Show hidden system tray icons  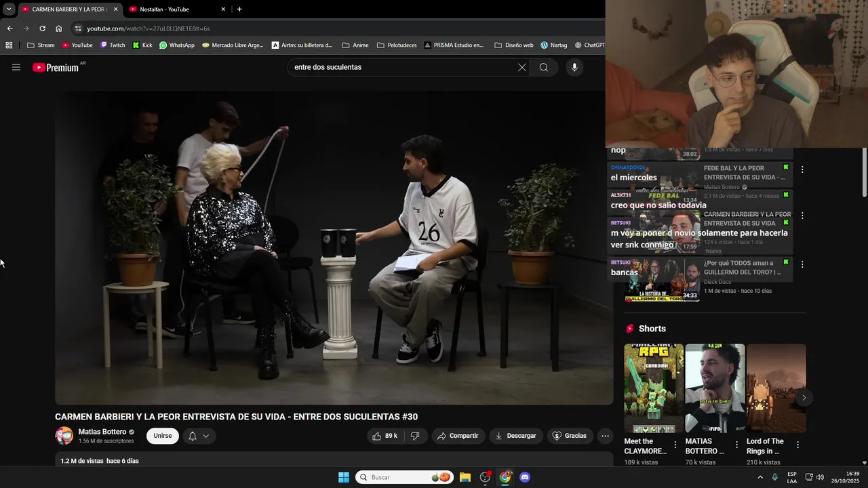759,477
